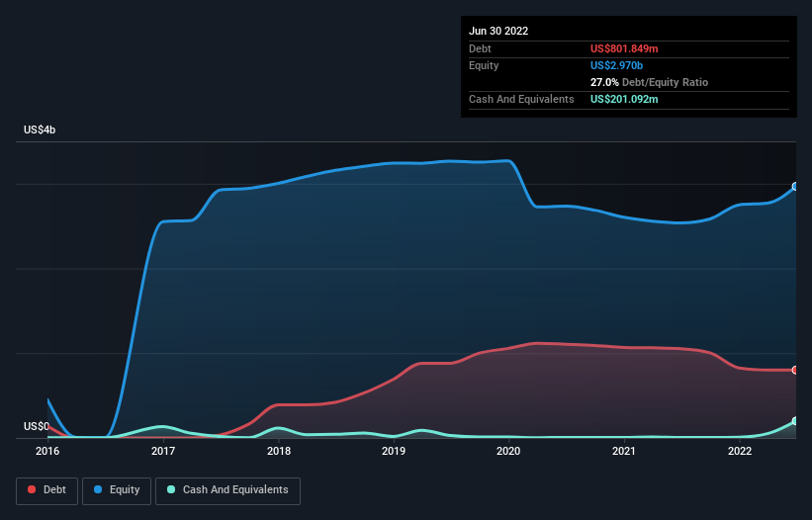Click the red Debt marker at Jun 2022
The height and width of the screenshot is (520, 812).
point(795,370)
